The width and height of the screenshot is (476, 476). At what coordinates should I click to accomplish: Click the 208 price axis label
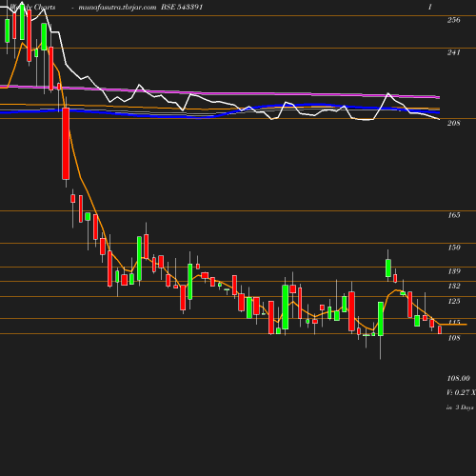coord(453,123)
